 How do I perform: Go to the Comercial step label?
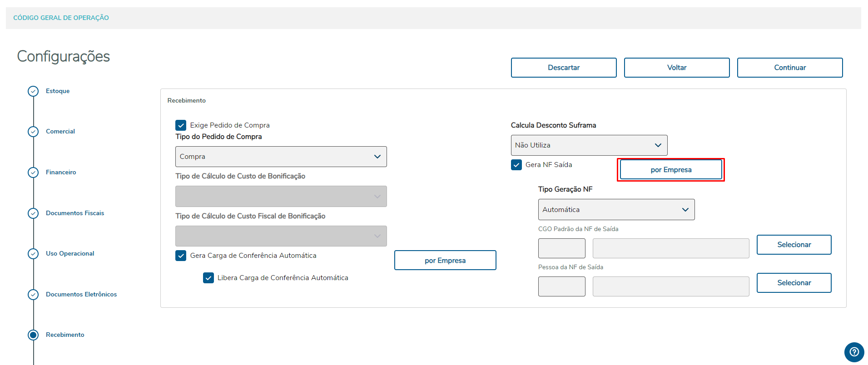pyautogui.click(x=60, y=132)
